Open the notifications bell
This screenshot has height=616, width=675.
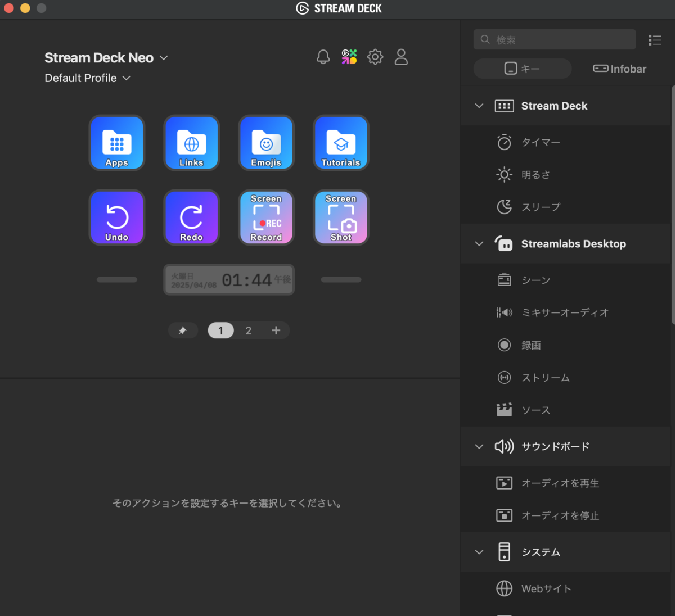pyautogui.click(x=323, y=57)
